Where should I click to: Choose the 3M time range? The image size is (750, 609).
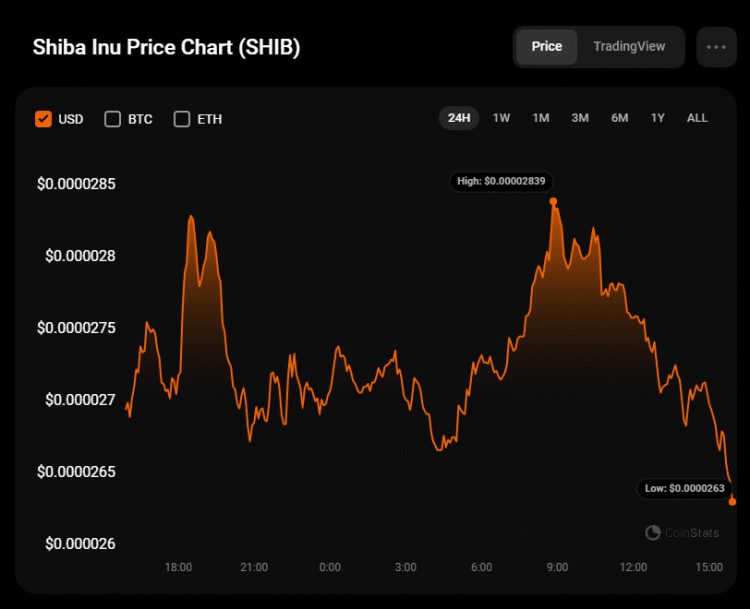580,118
